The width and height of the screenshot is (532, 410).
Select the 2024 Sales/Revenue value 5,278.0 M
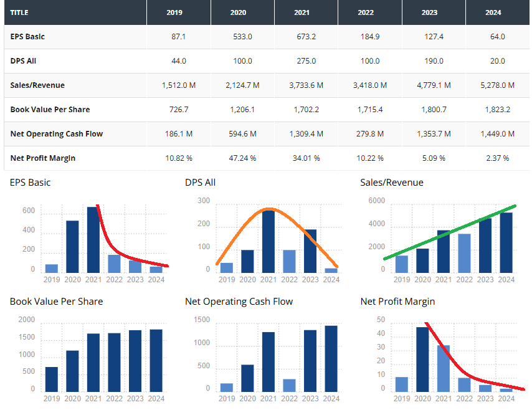click(x=497, y=85)
